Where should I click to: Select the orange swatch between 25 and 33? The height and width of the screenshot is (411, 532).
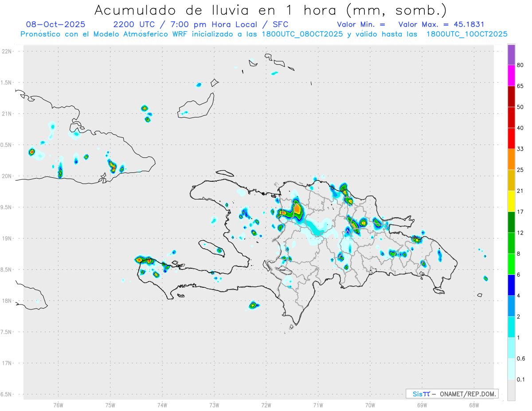coord(511,159)
